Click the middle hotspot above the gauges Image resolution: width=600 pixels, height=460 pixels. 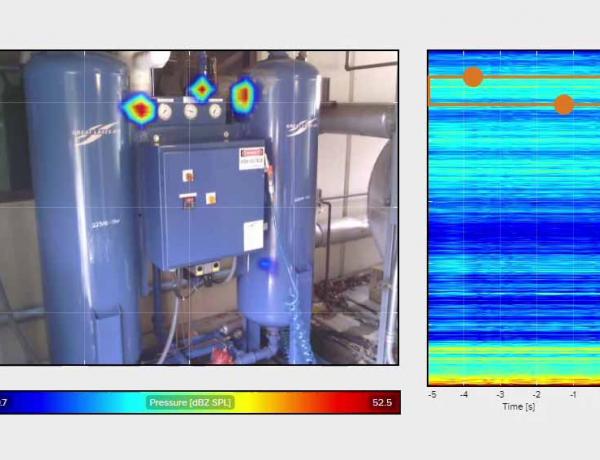[202, 89]
